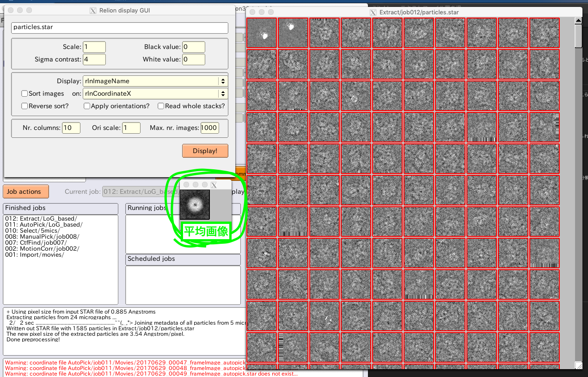Click the Max. nr. images field

coord(209,128)
